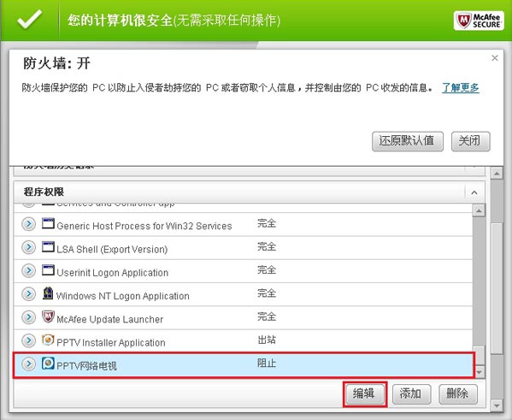Click the PPTV网络电视 program icon
The image size is (512, 420).
point(48,364)
